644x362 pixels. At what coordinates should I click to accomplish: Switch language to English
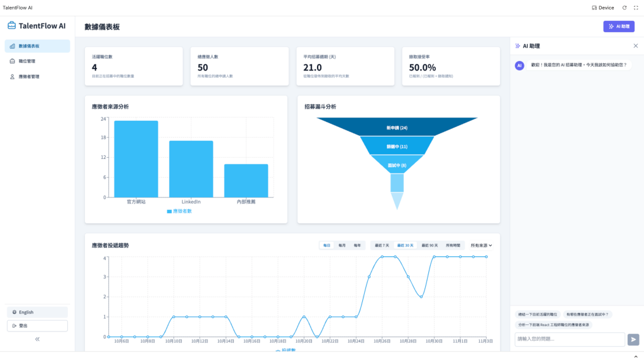37,312
